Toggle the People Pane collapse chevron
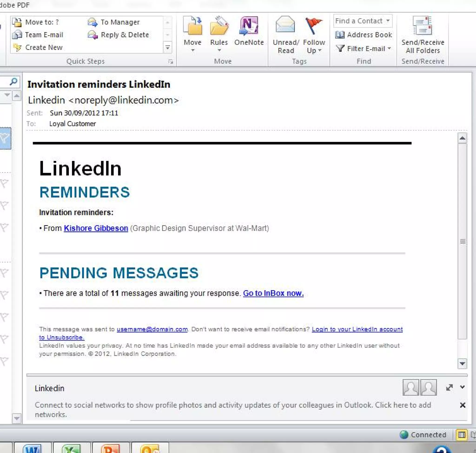The width and height of the screenshot is (476, 453). pyautogui.click(x=462, y=387)
